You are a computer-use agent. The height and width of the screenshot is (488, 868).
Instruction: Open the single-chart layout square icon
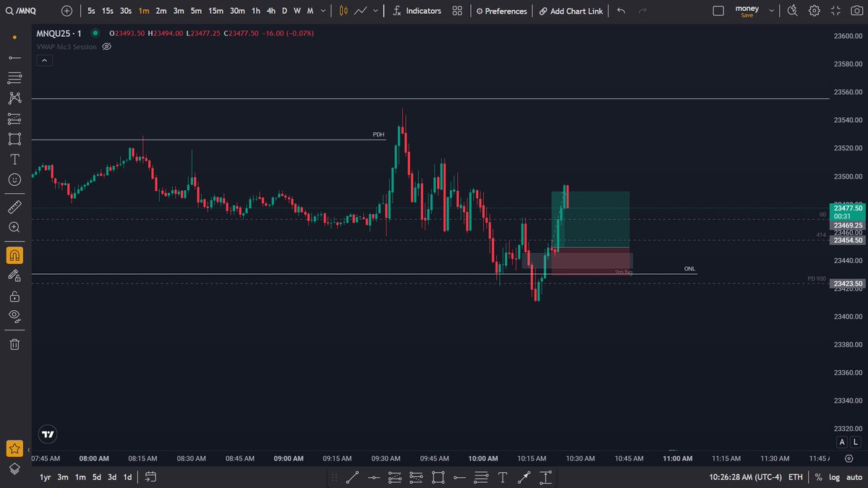[718, 11]
